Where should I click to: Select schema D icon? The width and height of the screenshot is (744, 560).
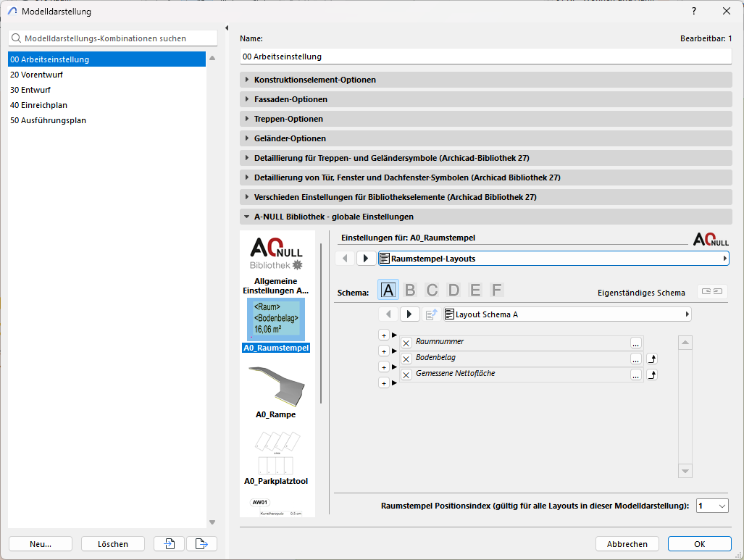coord(453,290)
